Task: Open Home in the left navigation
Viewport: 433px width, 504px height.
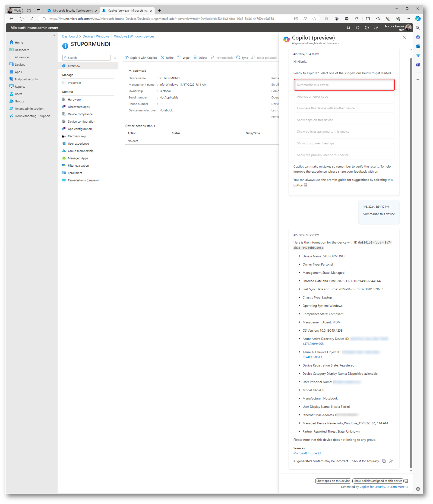Action: pos(16,43)
